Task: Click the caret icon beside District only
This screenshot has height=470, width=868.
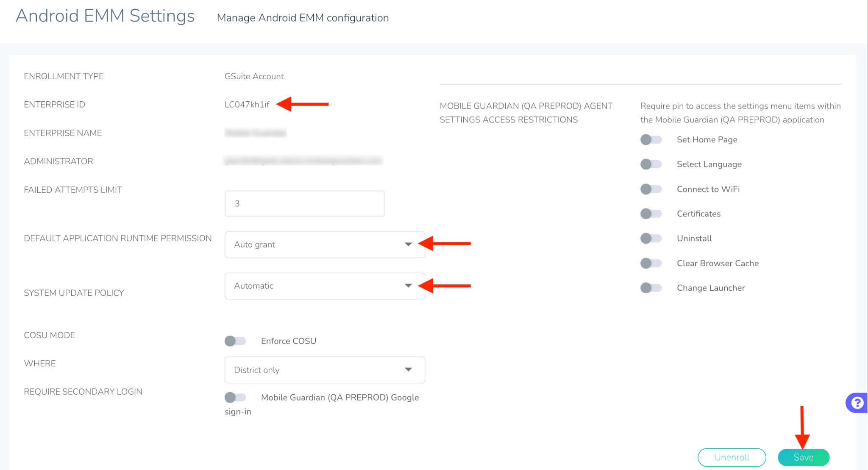Action: 408,370
